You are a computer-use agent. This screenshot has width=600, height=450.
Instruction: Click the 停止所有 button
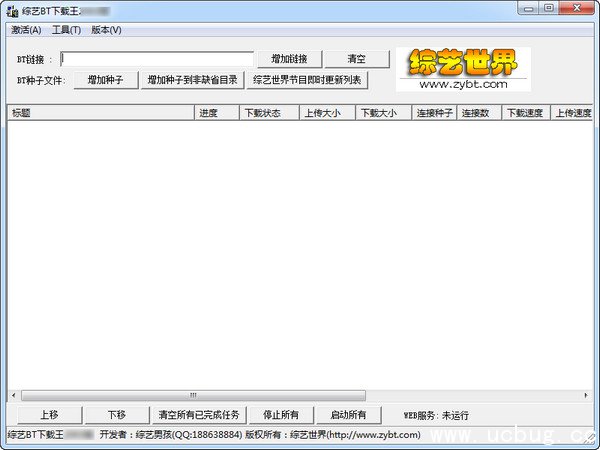281,415
